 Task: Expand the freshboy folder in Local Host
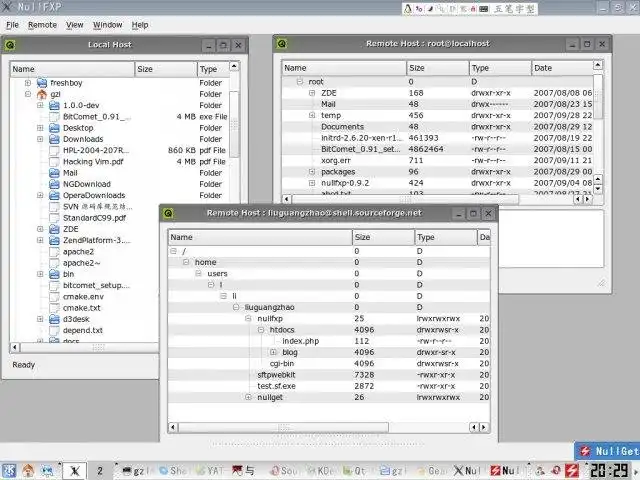[x=28, y=83]
